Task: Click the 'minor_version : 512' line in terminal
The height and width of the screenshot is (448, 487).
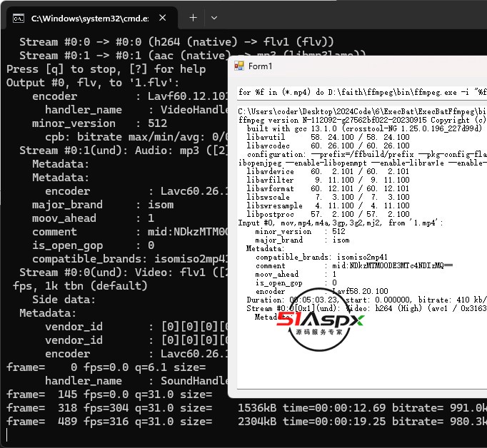Action: (x=99, y=123)
